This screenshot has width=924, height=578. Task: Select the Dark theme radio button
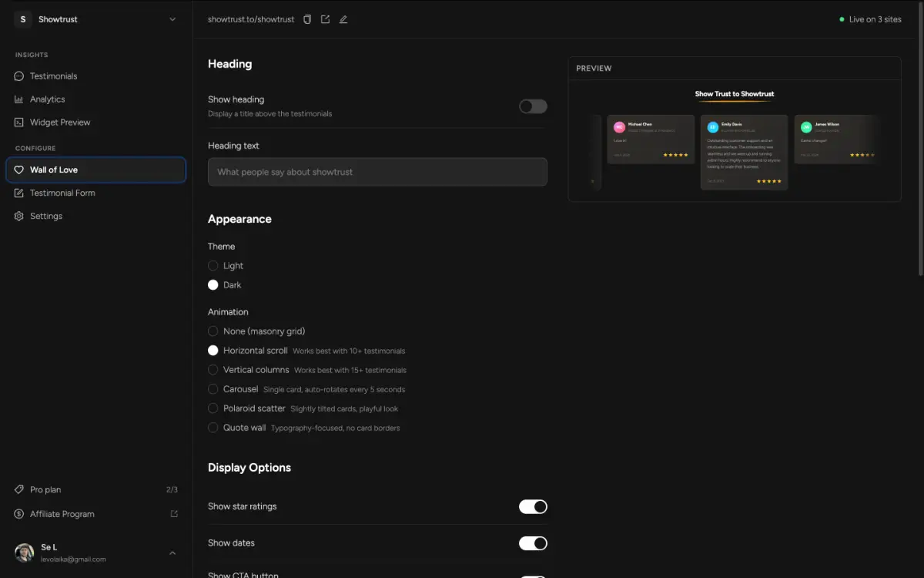point(213,285)
